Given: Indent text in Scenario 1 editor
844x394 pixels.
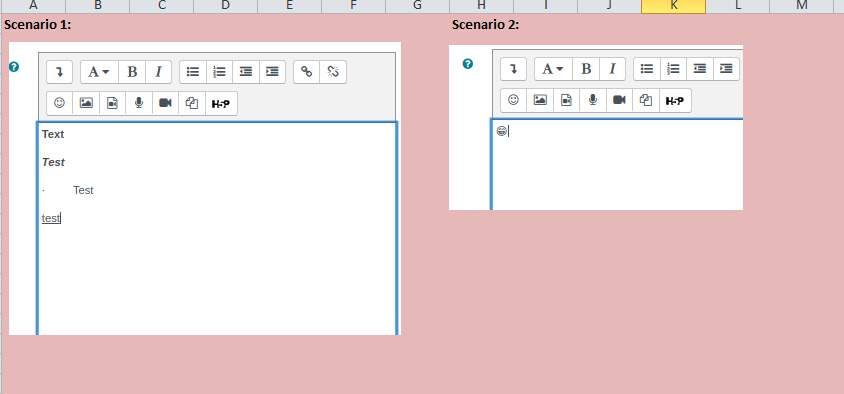Looking at the screenshot, I should point(272,72).
